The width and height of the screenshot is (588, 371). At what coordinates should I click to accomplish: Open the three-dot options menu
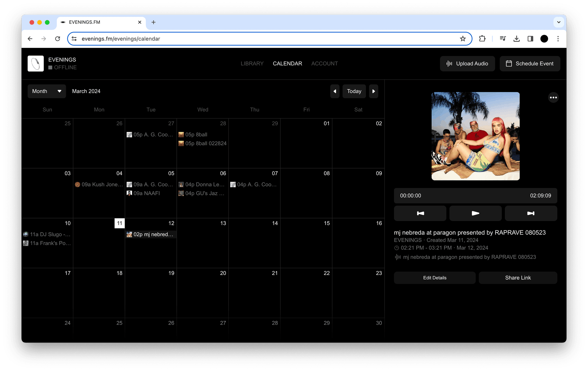pyautogui.click(x=553, y=98)
